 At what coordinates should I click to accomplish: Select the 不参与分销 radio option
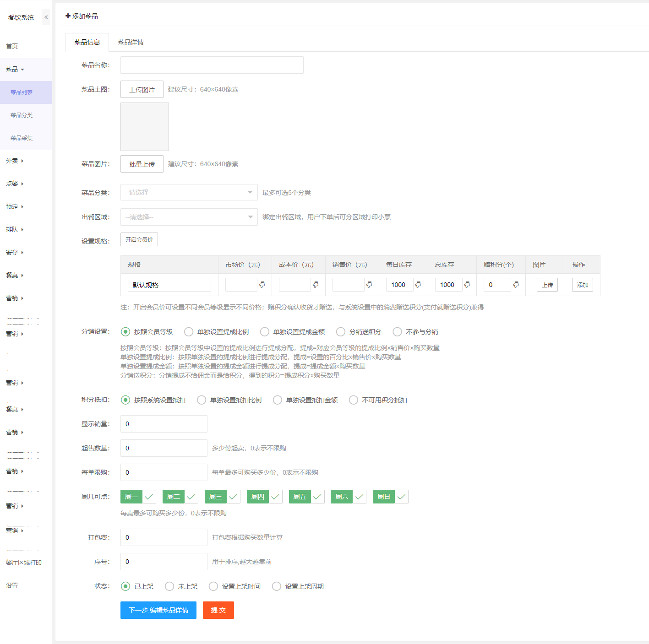(398, 332)
